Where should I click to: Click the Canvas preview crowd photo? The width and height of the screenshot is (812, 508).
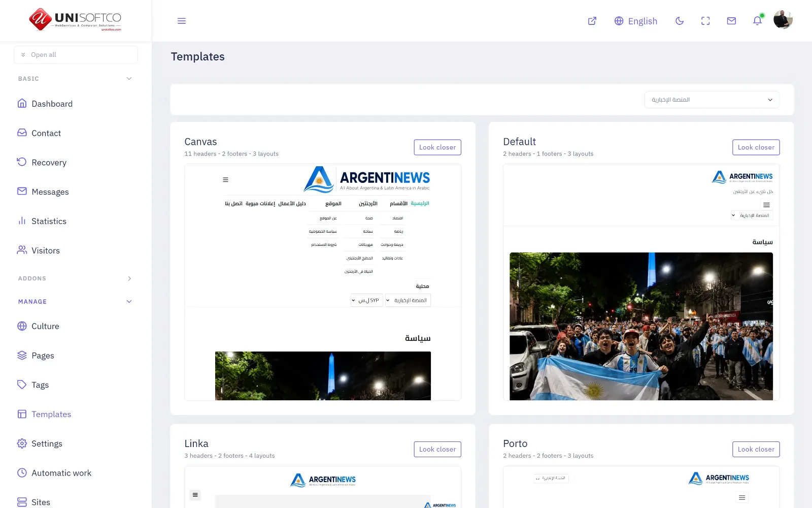[323, 376]
